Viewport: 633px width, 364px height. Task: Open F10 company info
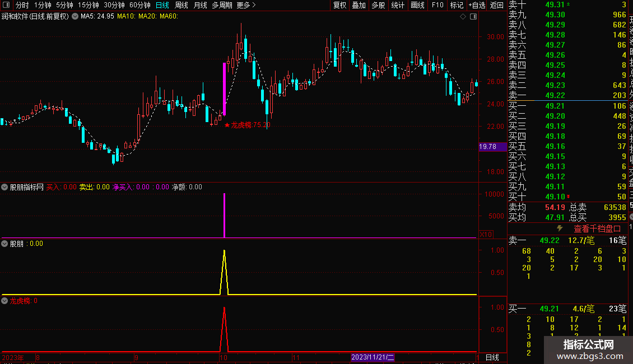click(437, 5)
